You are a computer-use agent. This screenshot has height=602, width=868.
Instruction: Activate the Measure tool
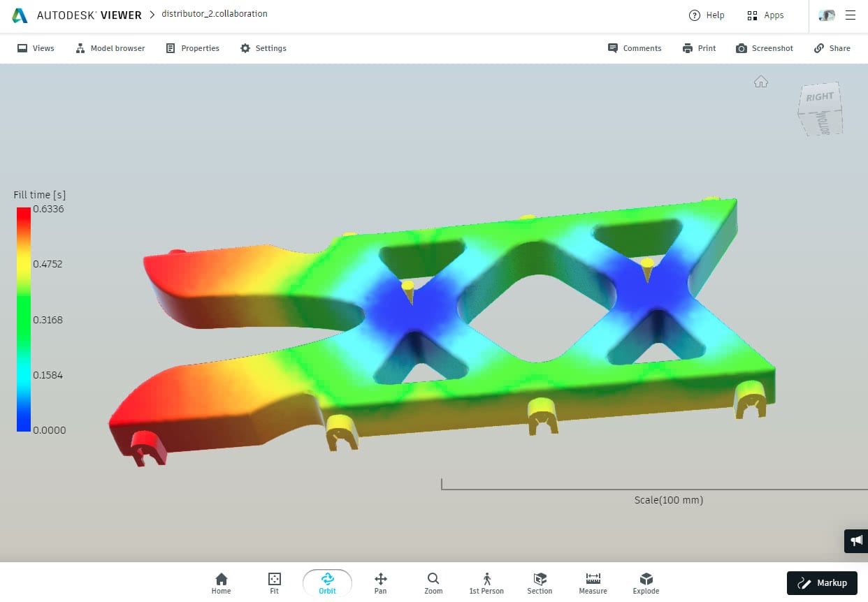tap(593, 582)
